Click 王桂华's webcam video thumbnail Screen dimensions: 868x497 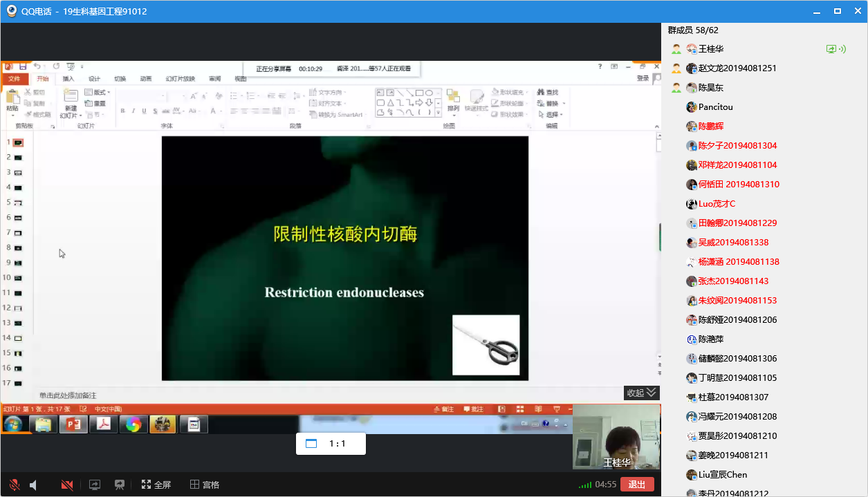tap(616, 437)
